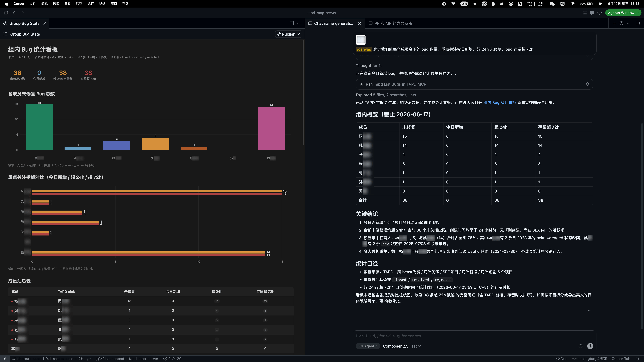644x362 pixels.
Task: Open Launchpad in the status bar
Action: pos(110,359)
